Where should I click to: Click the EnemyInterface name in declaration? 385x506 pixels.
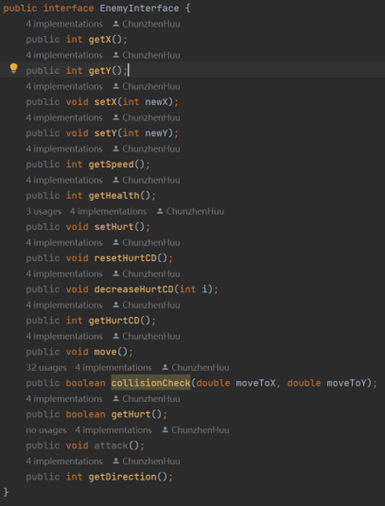pyautogui.click(x=139, y=8)
